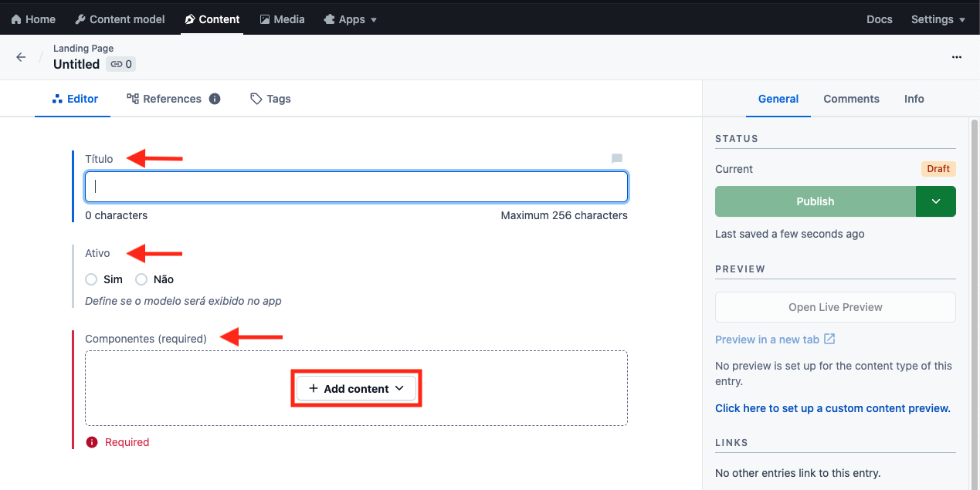This screenshot has width=980, height=490.
Task: Switch to the Tags tab
Action: pyautogui.click(x=270, y=99)
